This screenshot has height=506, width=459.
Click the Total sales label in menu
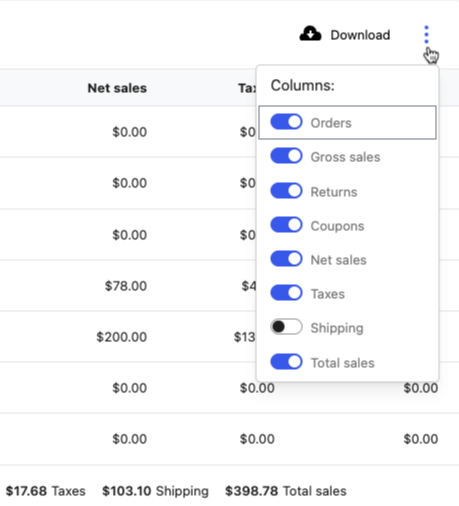tap(343, 363)
